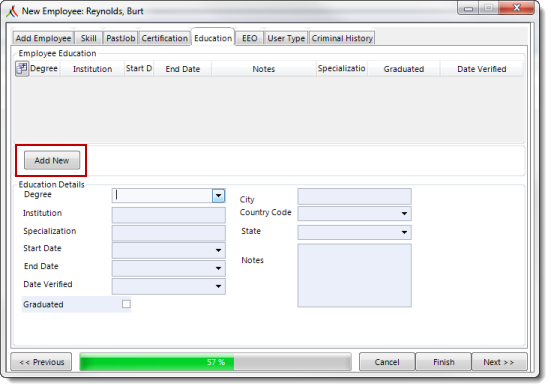Click the Date Verified column header

(482, 69)
